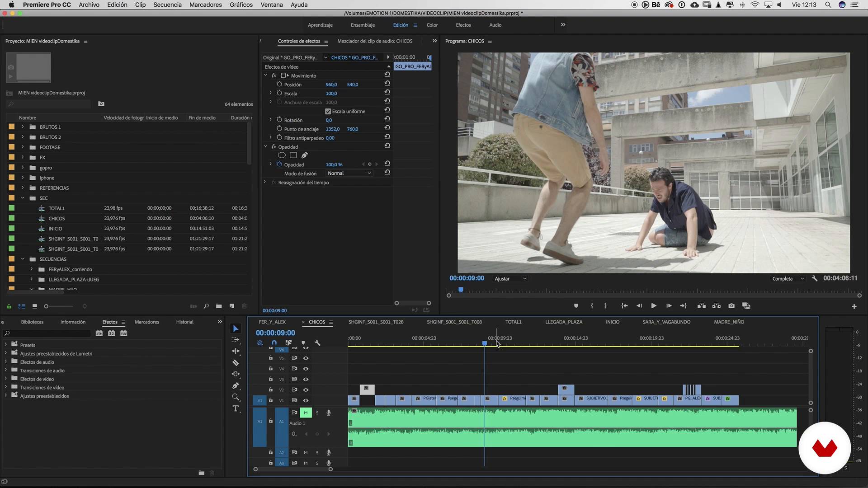Toggle V2 track output eye

[x=306, y=390]
